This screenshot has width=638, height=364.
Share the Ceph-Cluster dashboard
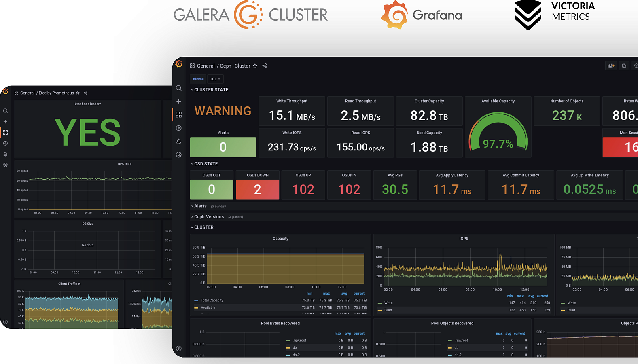point(265,66)
